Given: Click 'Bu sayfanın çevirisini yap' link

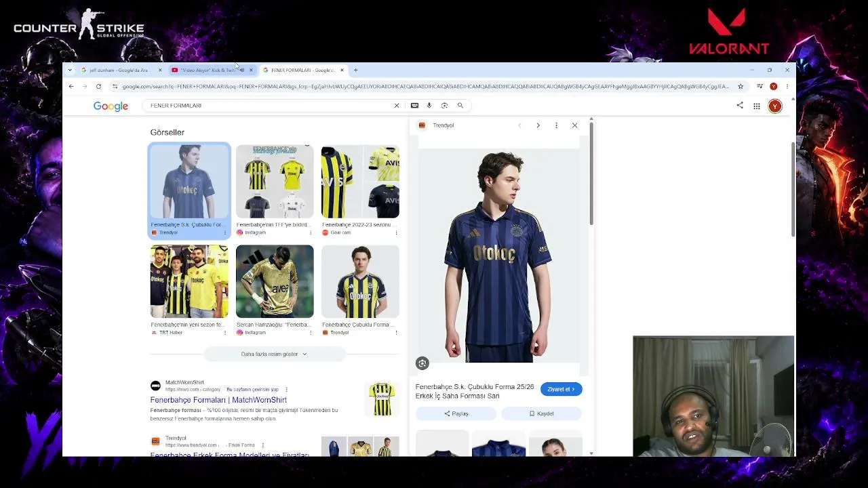Looking at the screenshot, I should click(252, 390).
